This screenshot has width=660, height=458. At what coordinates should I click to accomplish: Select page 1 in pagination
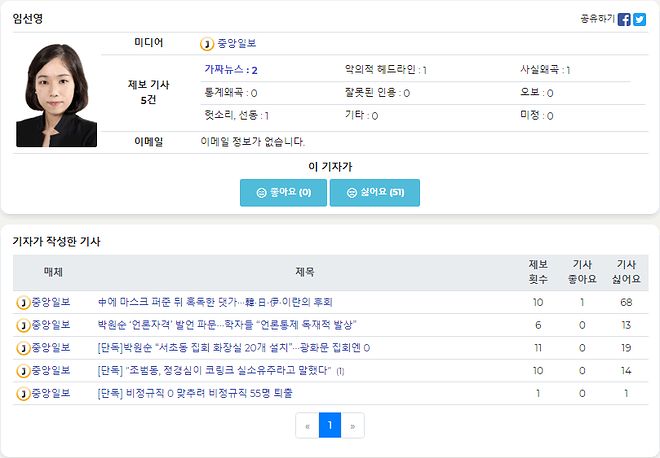[x=330, y=426]
